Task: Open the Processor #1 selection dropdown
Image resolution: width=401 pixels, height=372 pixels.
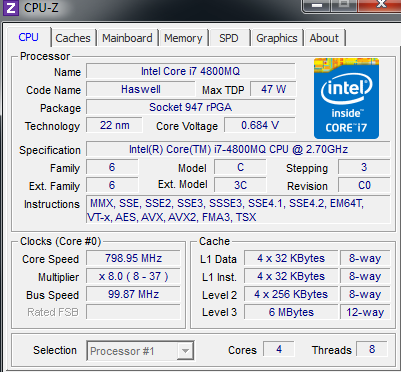Action: [x=140, y=351]
